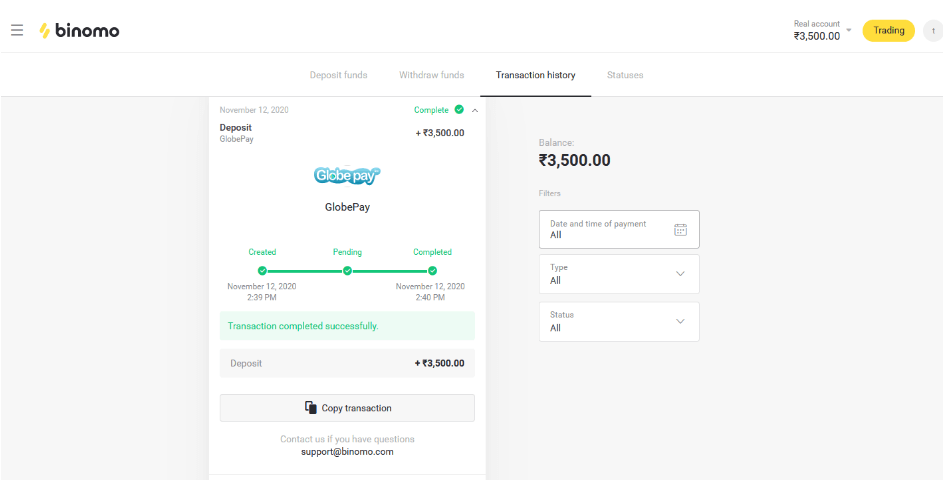
Task: Switch to the Withdraw funds tab
Action: click(x=431, y=75)
